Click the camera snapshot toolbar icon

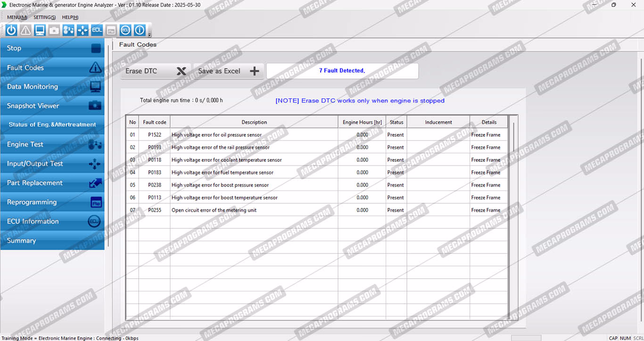pos(54,30)
